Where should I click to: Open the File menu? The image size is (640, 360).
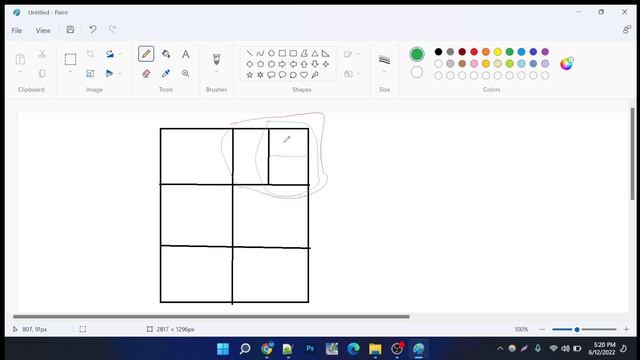[x=17, y=30]
